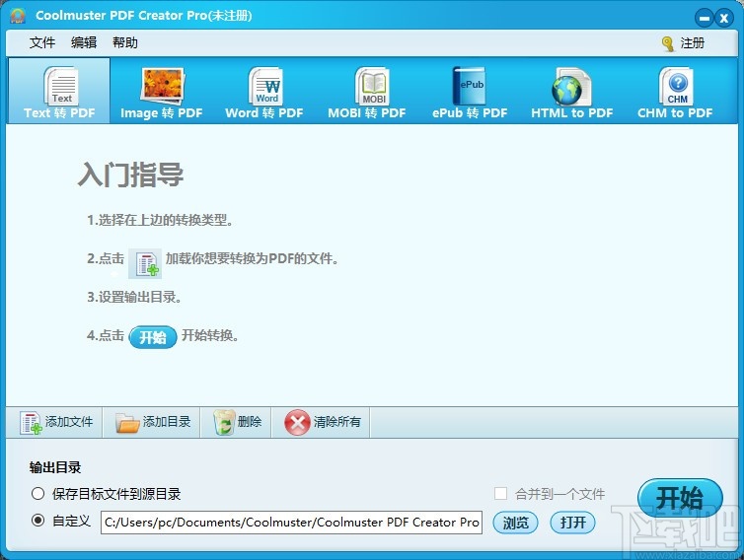Choose the Word to PDF converter
Image resolution: width=744 pixels, height=560 pixels.
point(264,91)
